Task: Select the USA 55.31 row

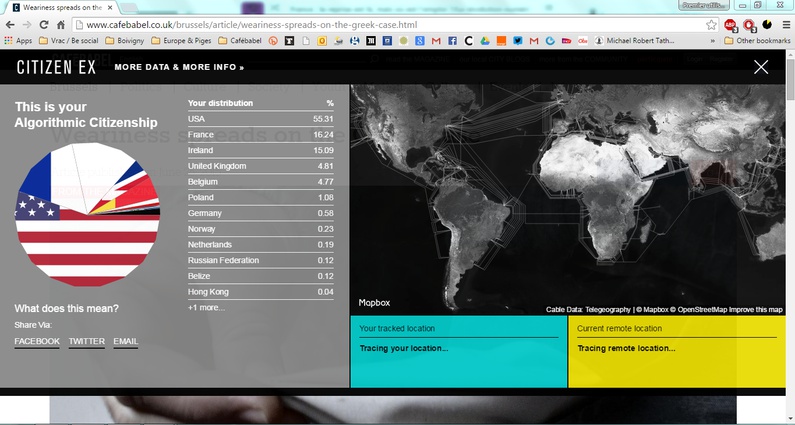Action: tap(261, 119)
